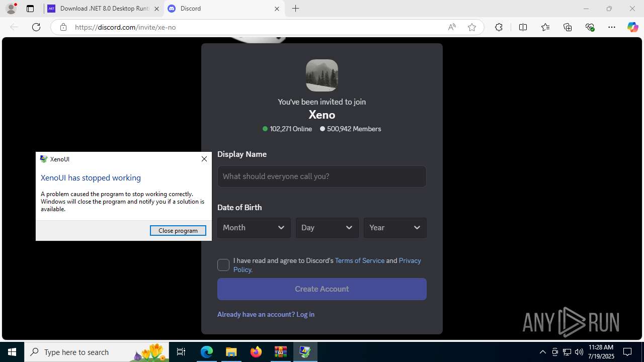644x362 pixels.
Task: Open Task View on the taskbar
Action: (x=182, y=352)
